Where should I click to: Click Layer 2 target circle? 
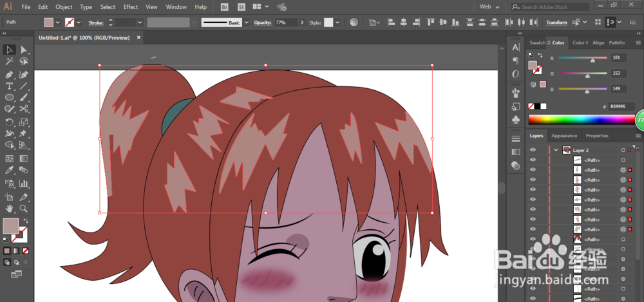623,151
